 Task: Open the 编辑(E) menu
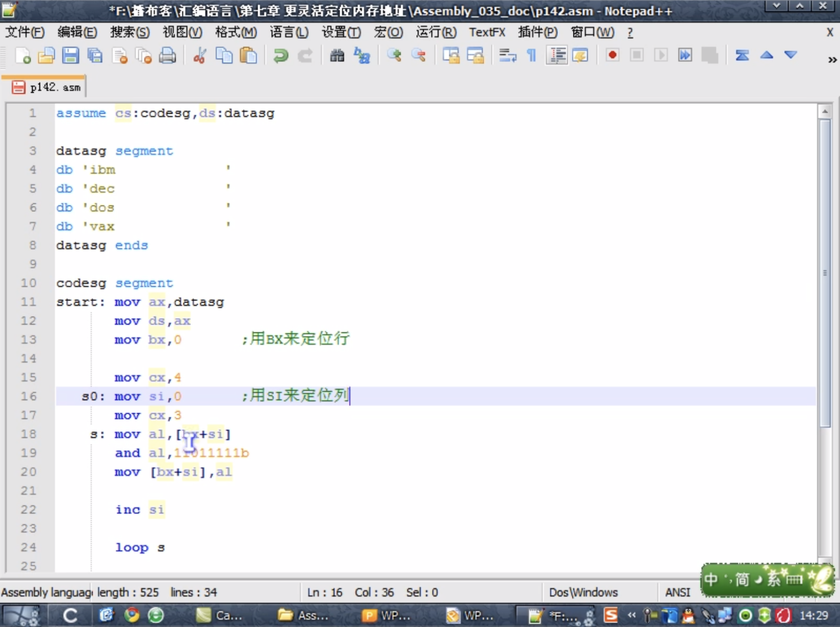point(77,32)
